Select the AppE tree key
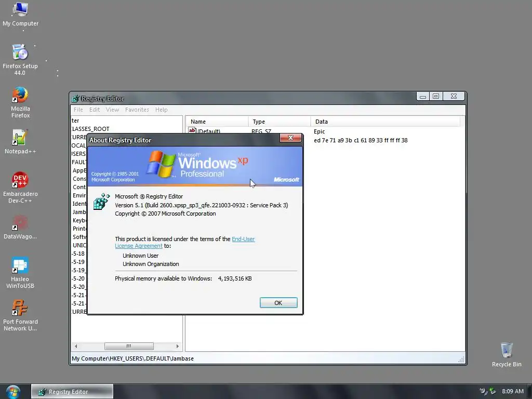Image resolution: width=532 pixels, height=399 pixels. (79, 170)
